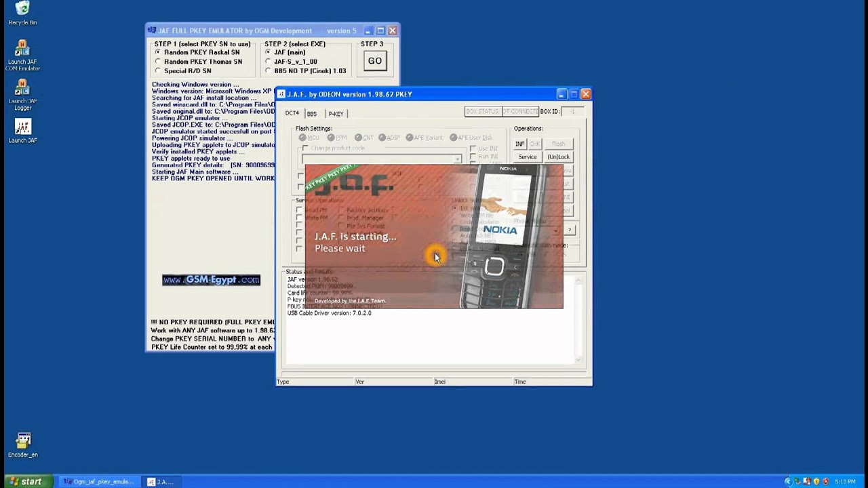Click the (Un)Lock operations button
The height and width of the screenshot is (488, 868).
click(558, 157)
